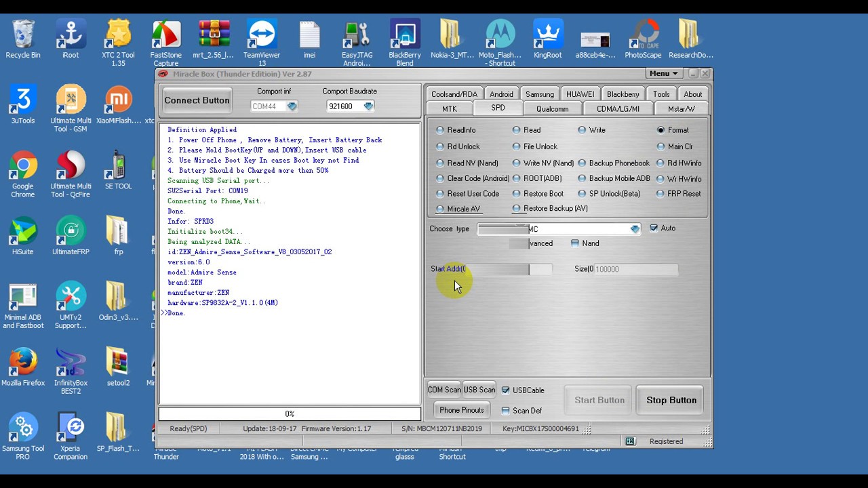Toggle the USBCable checkbox
Image resolution: width=868 pixels, height=488 pixels.
(505, 390)
